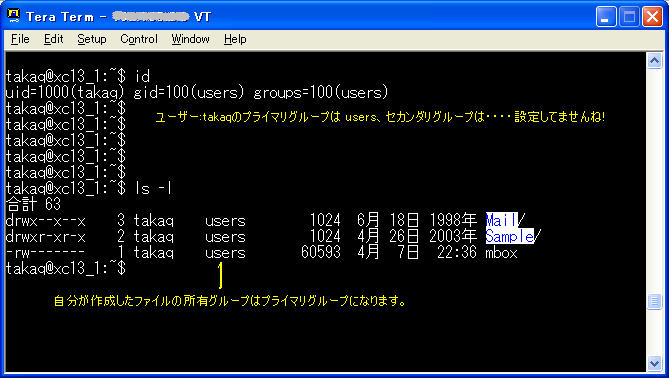Click the 60593 file size value

321,252
